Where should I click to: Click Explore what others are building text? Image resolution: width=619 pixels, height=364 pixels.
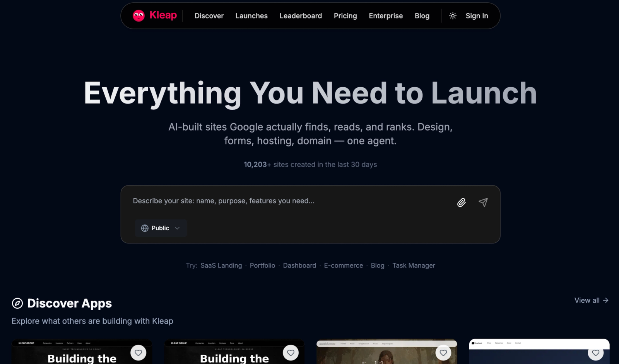point(92,321)
